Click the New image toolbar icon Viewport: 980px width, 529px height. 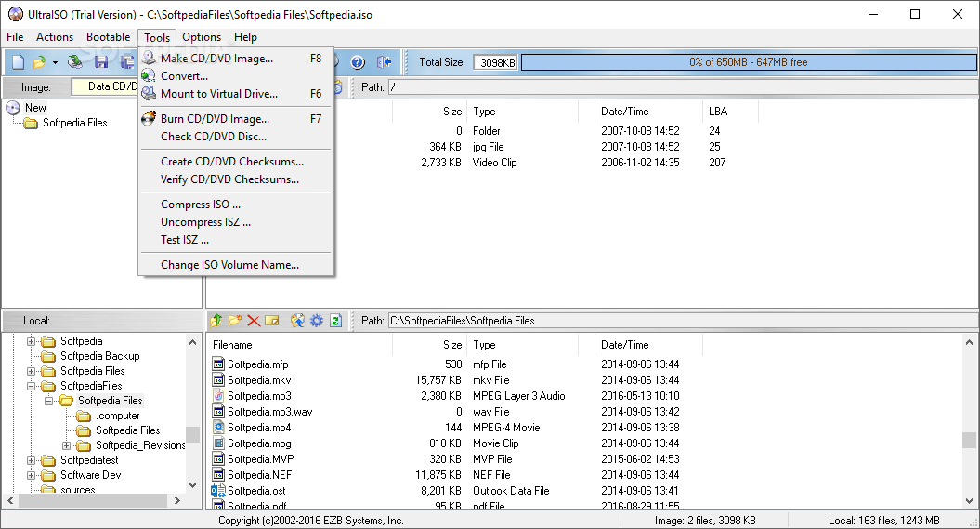click(x=19, y=62)
